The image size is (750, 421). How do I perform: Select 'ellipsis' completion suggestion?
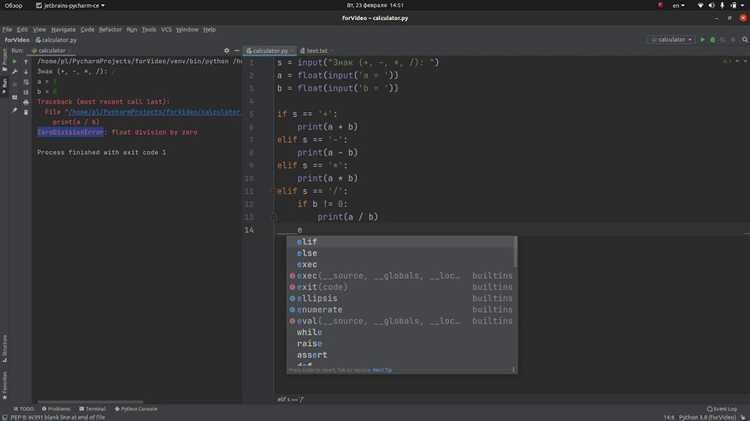coord(401,299)
